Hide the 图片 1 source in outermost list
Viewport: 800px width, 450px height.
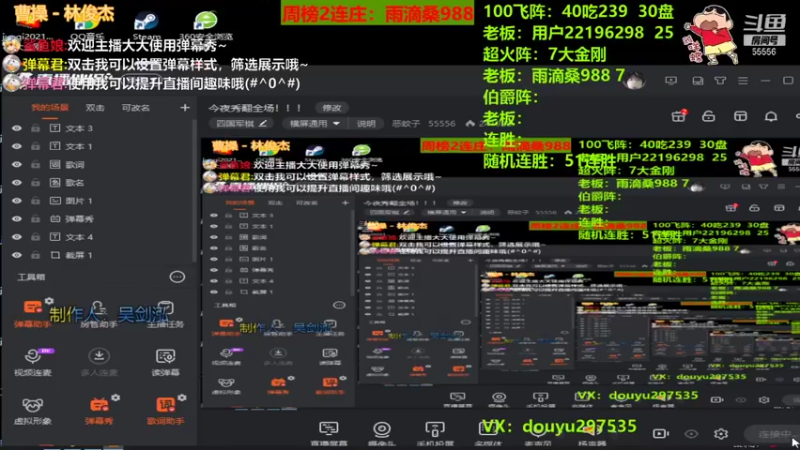pos(17,201)
